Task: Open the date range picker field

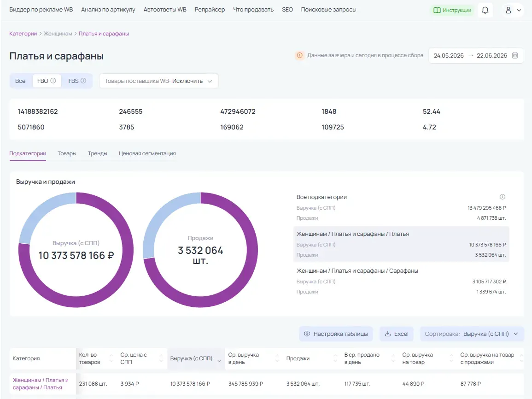Action: coord(476,55)
